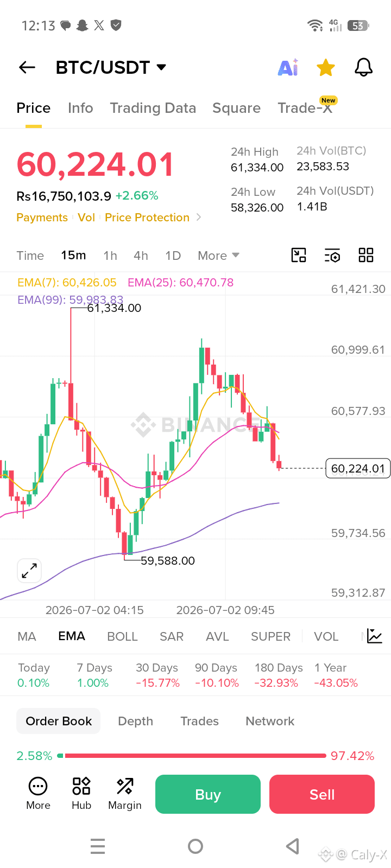Expand the BTC/USDT pair dropdown
This screenshot has width=391, height=868.
coord(161,67)
